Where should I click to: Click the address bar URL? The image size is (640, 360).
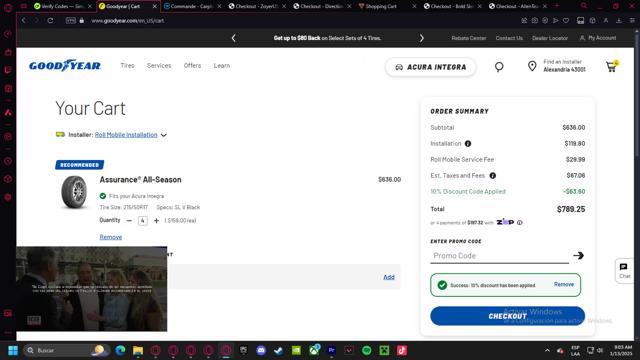127,20
